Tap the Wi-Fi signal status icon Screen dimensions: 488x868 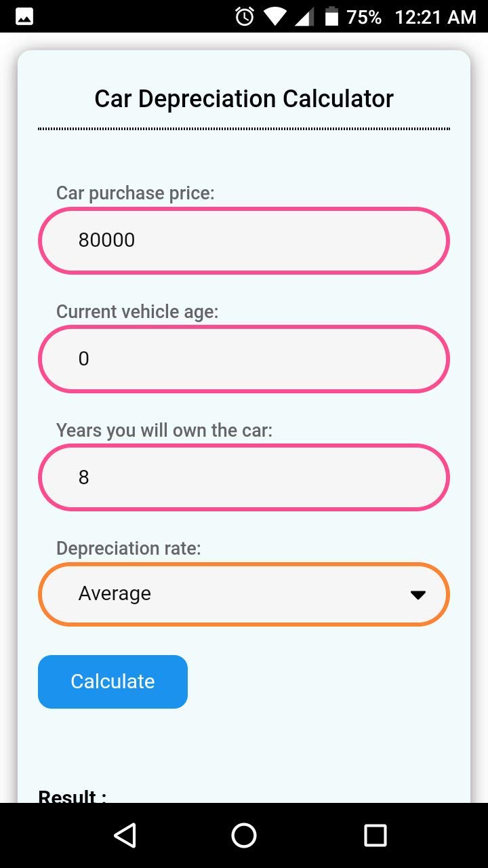click(x=274, y=16)
